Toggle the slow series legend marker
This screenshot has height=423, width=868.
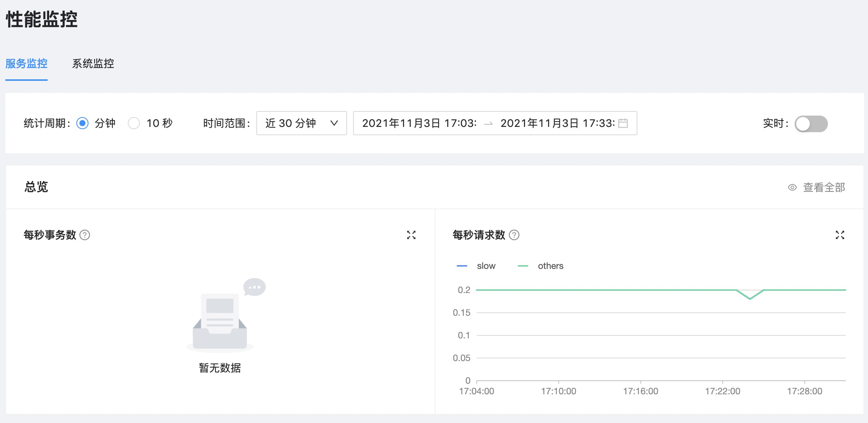click(462, 266)
